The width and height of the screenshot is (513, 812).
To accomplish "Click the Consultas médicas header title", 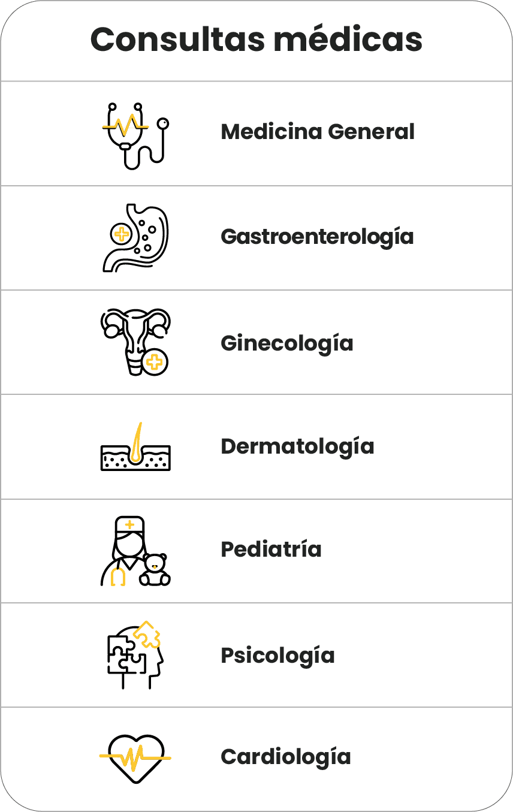I will pos(256,40).
